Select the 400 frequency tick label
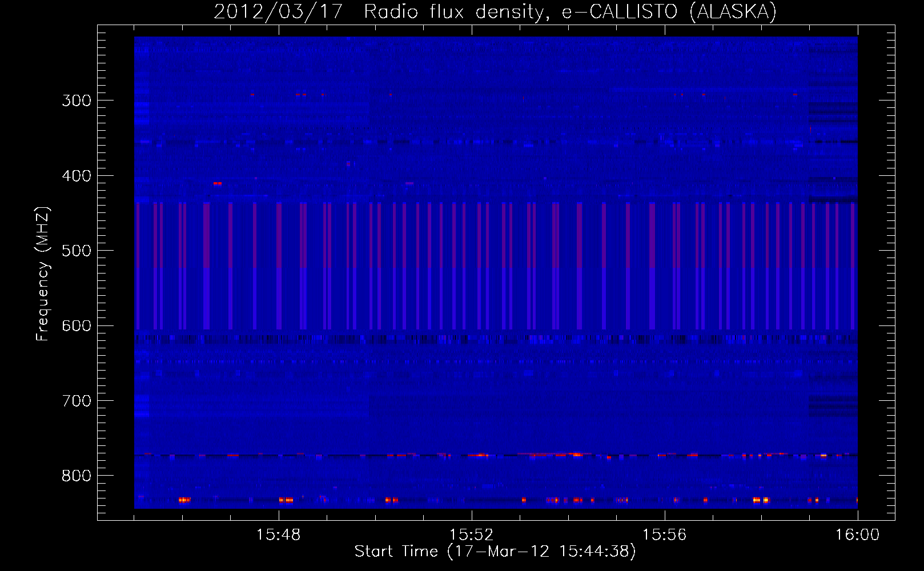 [77, 176]
